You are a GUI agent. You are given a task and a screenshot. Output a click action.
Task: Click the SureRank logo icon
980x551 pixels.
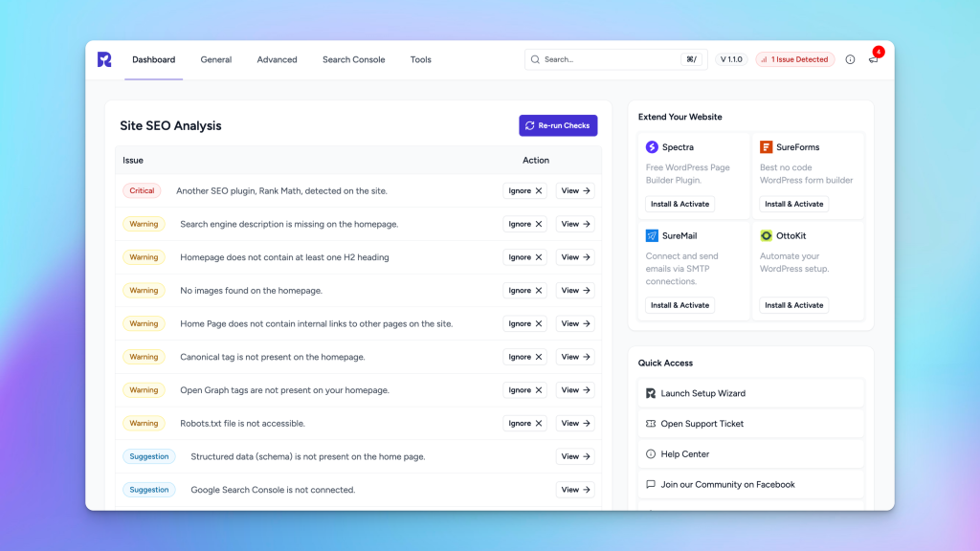coord(104,59)
